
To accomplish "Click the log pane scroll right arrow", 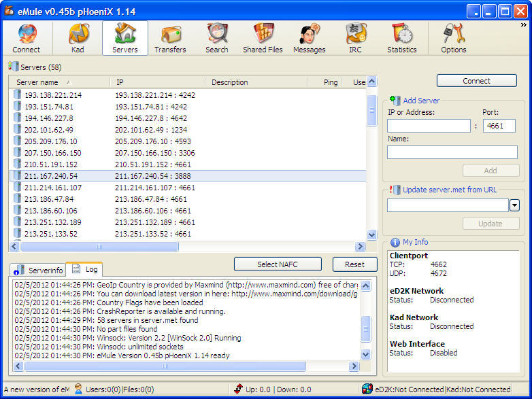I will 354,366.
